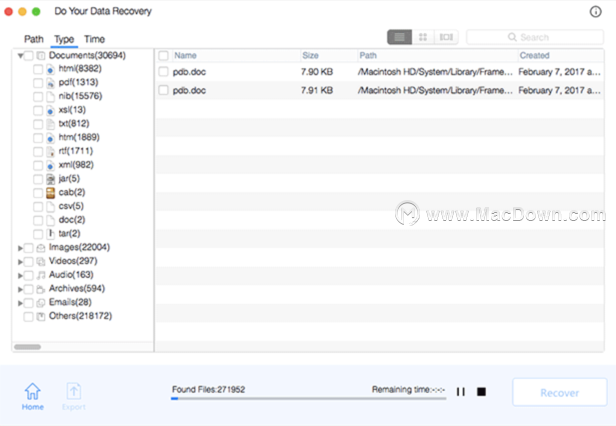Click the 7.91 KB size cell
616x426 pixels.
coord(317,90)
